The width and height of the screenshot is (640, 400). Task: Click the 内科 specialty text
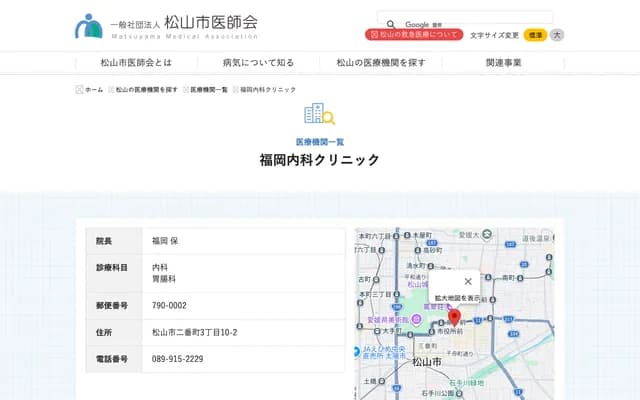pyautogui.click(x=160, y=267)
